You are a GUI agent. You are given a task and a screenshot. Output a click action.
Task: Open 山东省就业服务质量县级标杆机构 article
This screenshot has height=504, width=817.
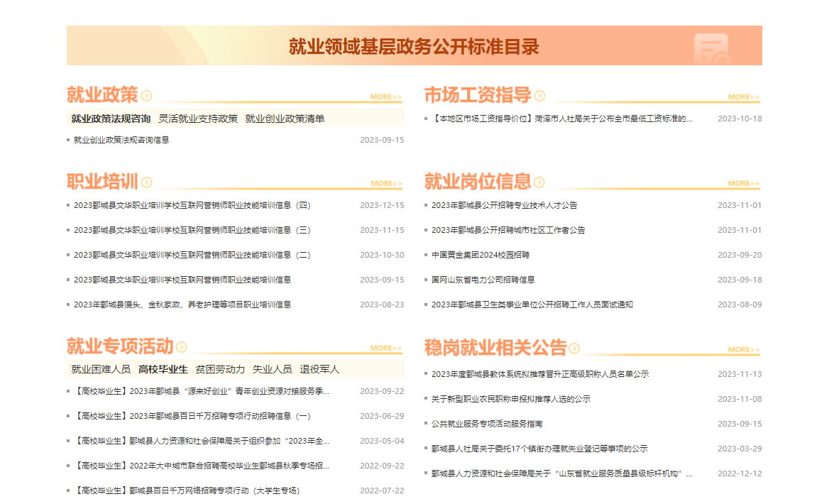(x=561, y=473)
